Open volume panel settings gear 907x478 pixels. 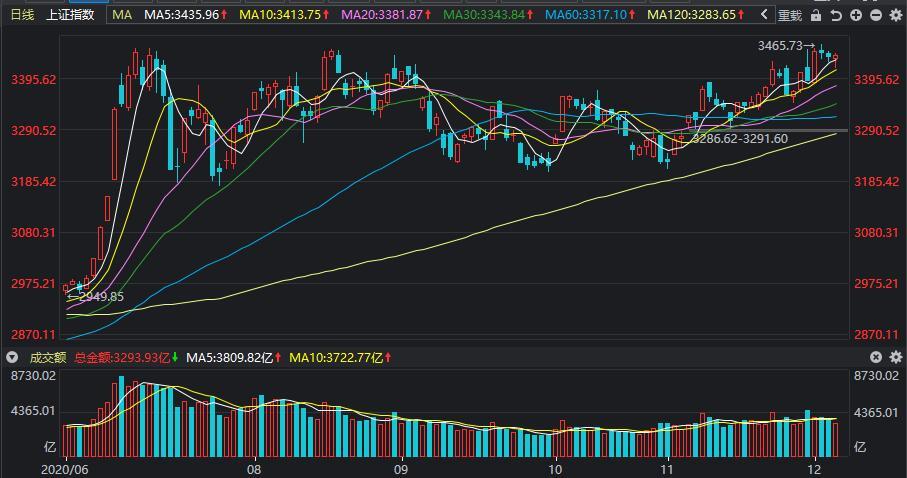(895, 357)
